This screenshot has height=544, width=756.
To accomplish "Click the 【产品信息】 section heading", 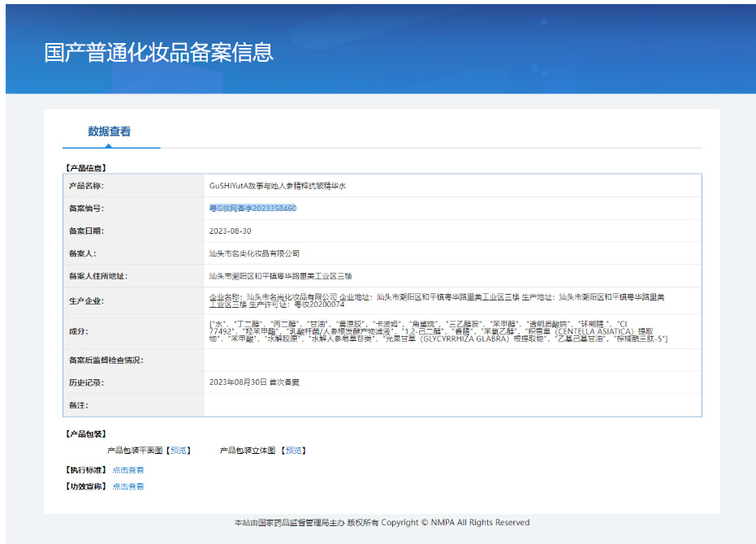I will pos(85,168).
